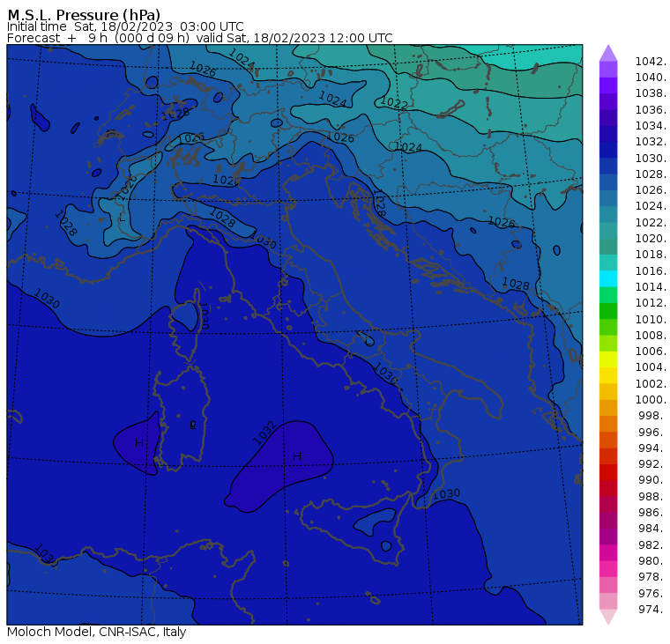The height and width of the screenshot is (644, 670).
Task: Click the 1022 contour label on the map
Action: coord(394,103)
